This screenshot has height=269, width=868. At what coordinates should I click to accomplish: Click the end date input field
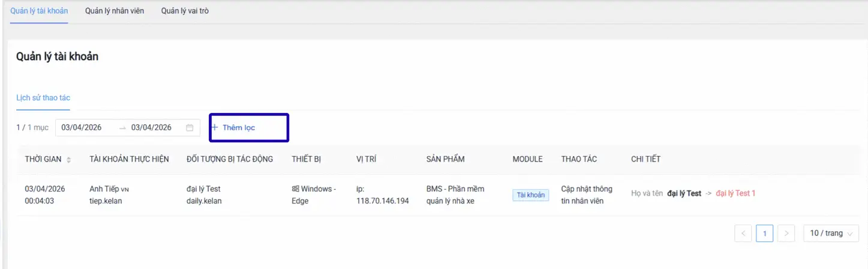click(152, 128)
